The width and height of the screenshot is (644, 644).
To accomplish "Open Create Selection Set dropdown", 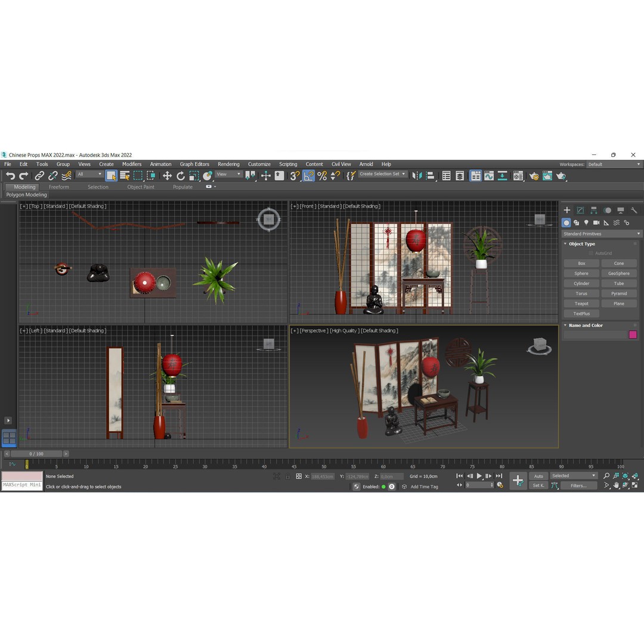I will tap(382, 174).
